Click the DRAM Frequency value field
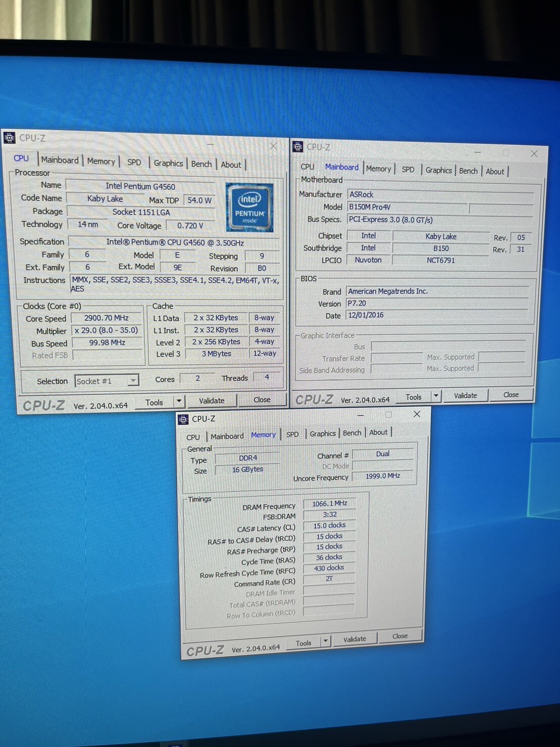 329,504
